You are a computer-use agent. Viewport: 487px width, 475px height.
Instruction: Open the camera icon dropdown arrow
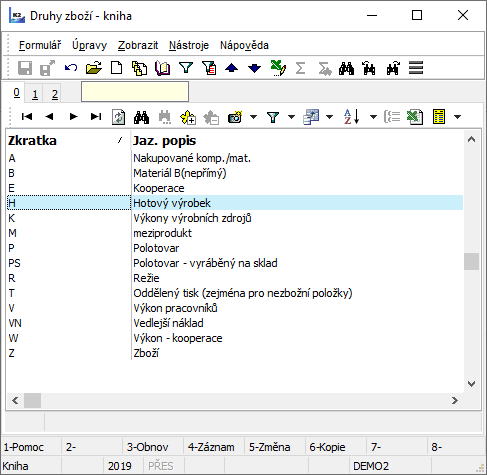tap(254, 117)
